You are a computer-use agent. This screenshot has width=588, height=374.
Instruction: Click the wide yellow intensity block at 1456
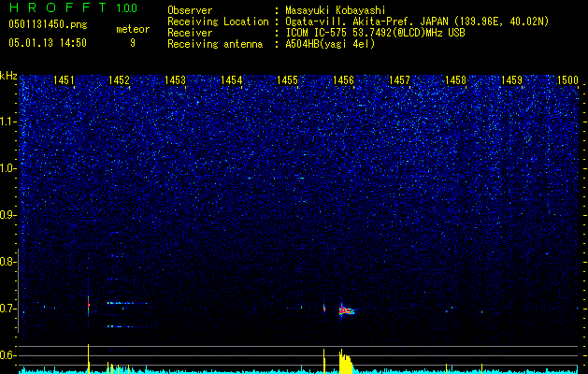pos(346,362)
